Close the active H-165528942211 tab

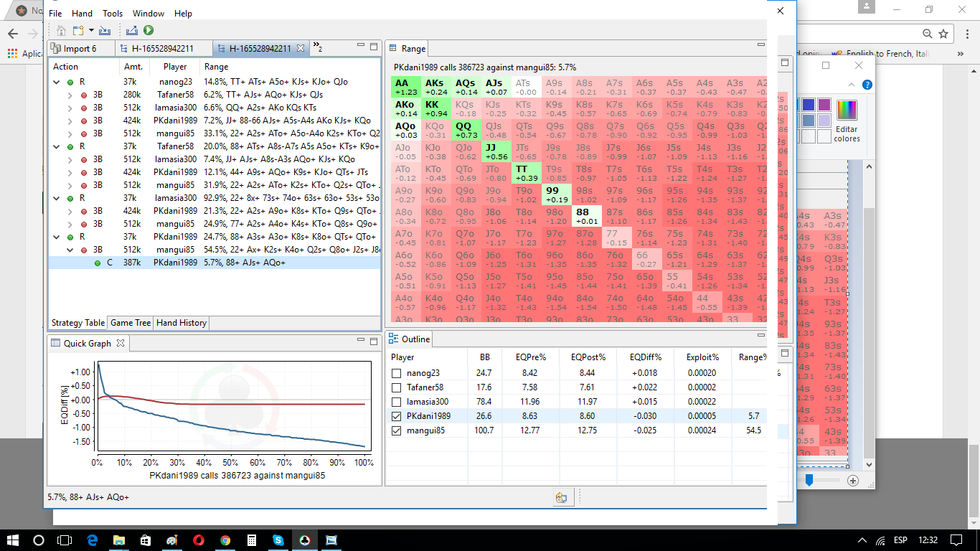(x=301, y=48)
